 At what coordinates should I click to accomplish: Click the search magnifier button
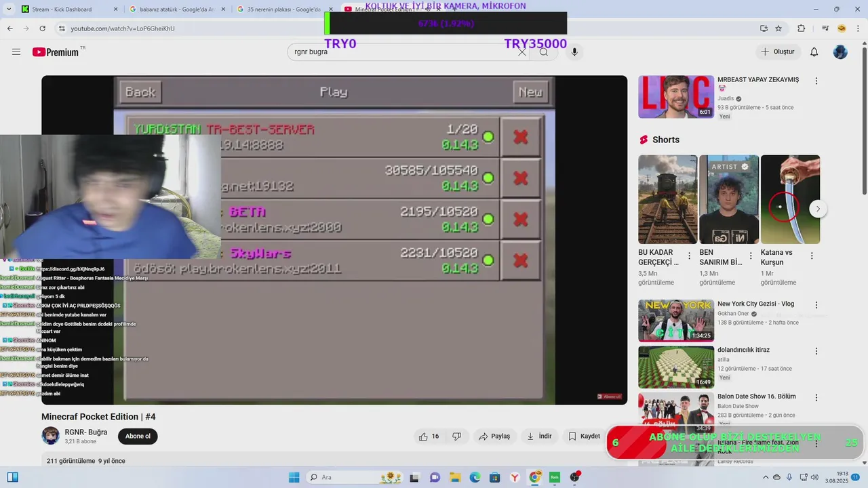coord(544,52)
